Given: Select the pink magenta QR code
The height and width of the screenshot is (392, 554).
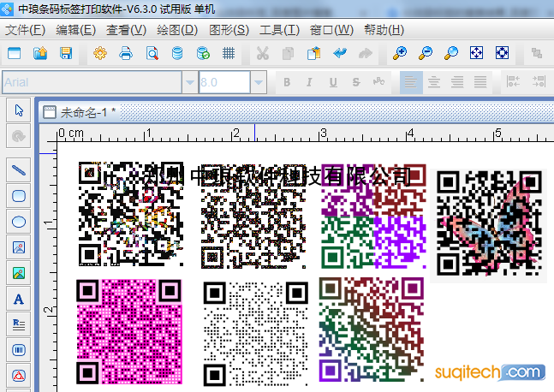Looking at the screenshot, I should point(129,331).
